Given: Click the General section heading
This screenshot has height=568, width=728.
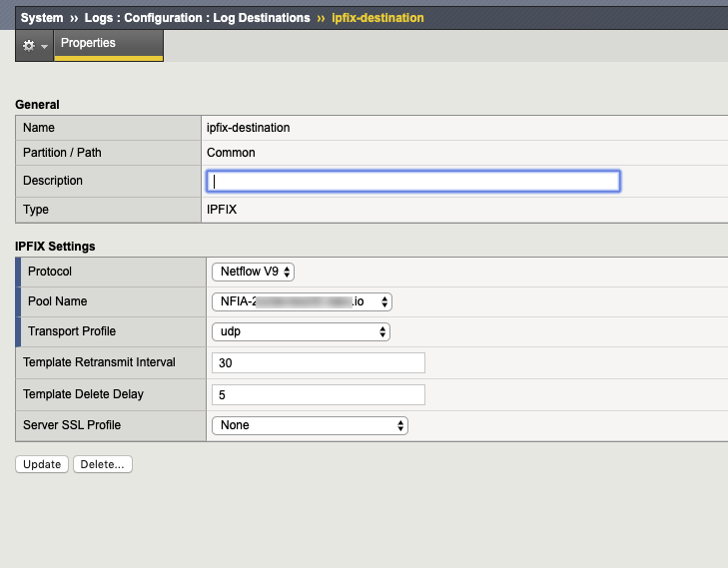Looking at the screenshot, I should pos(37,105).
